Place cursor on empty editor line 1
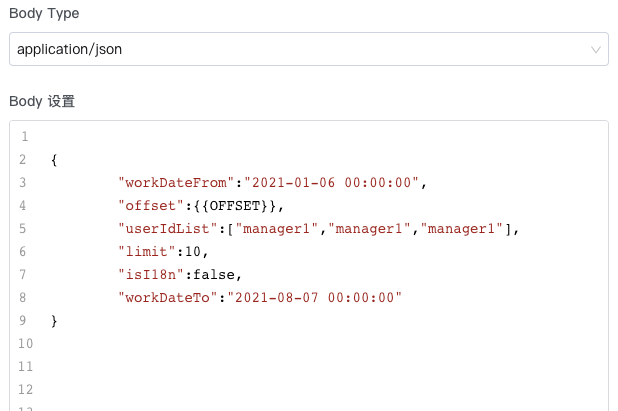 click(x=300, y=136)
